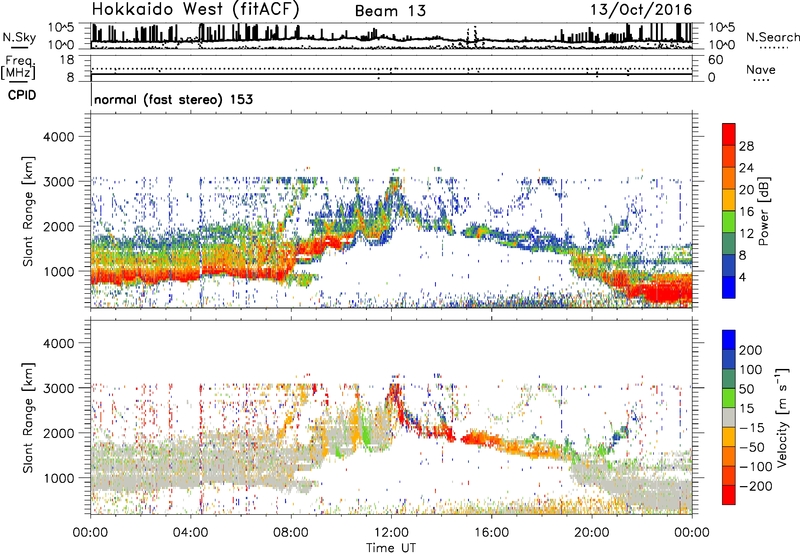Click the '18' frequency axis tick
The width and height of the screenshot is (800, 554).
coord(67,60)
